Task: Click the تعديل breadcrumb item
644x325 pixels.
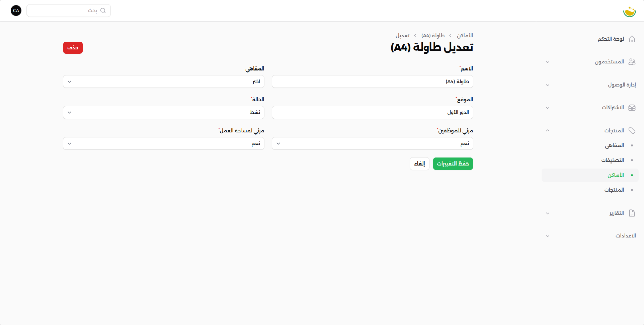Action: (x=402, y=36)
